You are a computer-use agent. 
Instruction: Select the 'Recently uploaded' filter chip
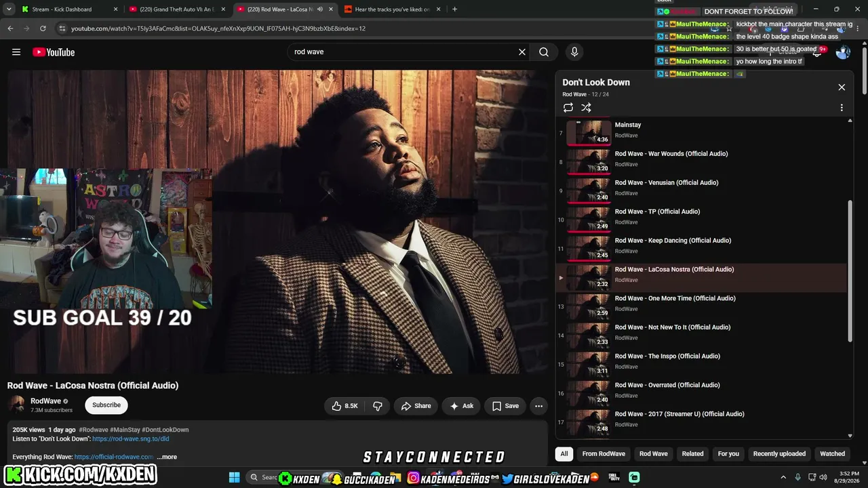[x=779, y=453]
